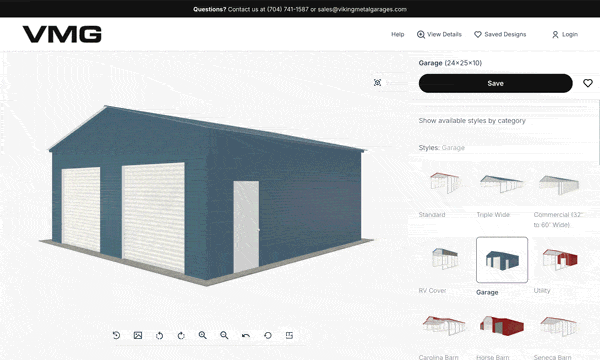Viewport: 600px width, 360px height.
Task: Click the left-hand roll-up door on the 3D model
Action: tap(81, 209)
